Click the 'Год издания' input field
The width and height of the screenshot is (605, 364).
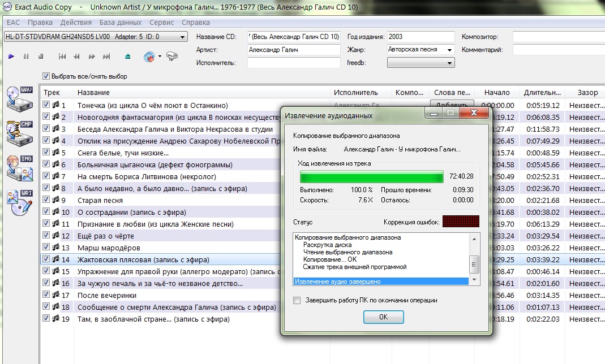(x=421, y=37)
